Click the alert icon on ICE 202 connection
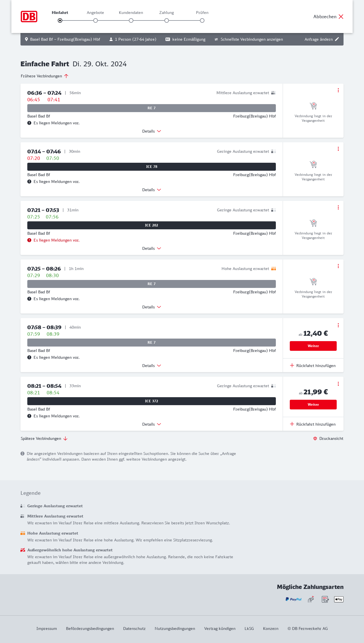 click(29, 240)
